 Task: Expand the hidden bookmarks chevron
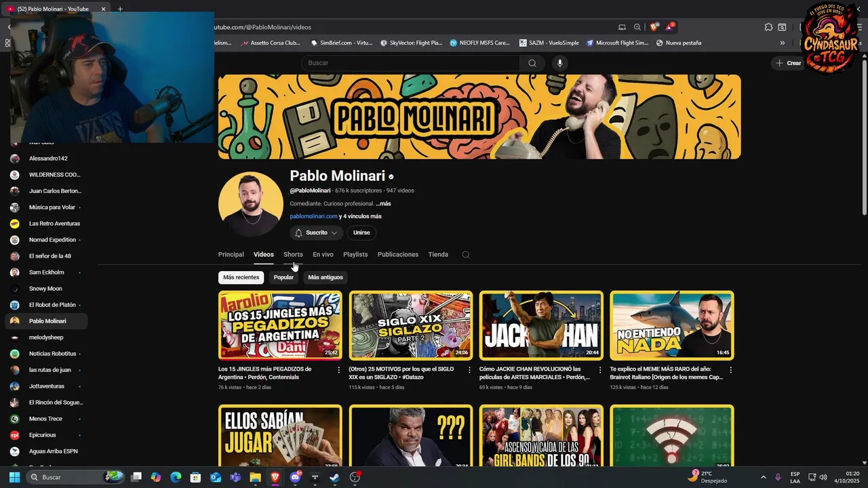pos(782,43)
